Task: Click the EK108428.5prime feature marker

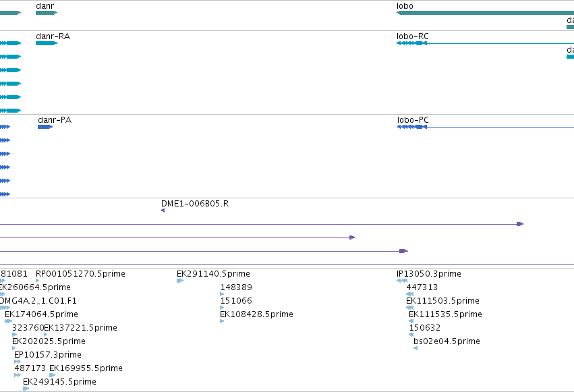Action: point(222,321)
